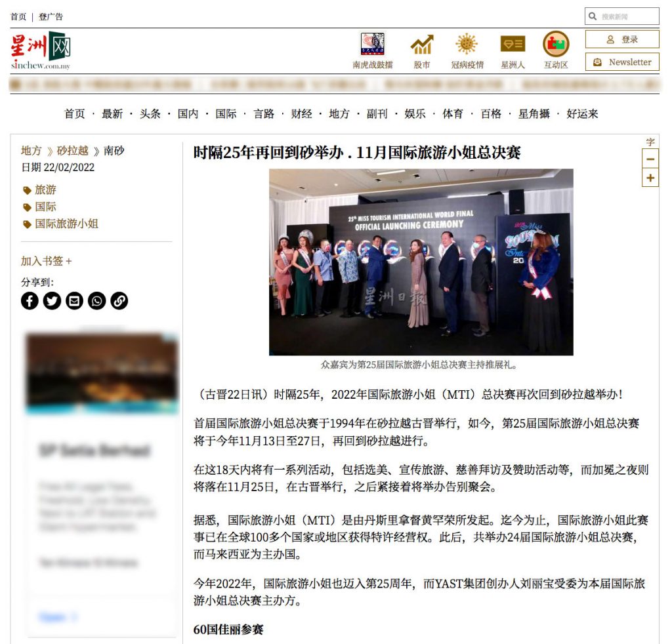
Task: Open the 砂拉越 breadcrumb link
Action: coord(72,151)
